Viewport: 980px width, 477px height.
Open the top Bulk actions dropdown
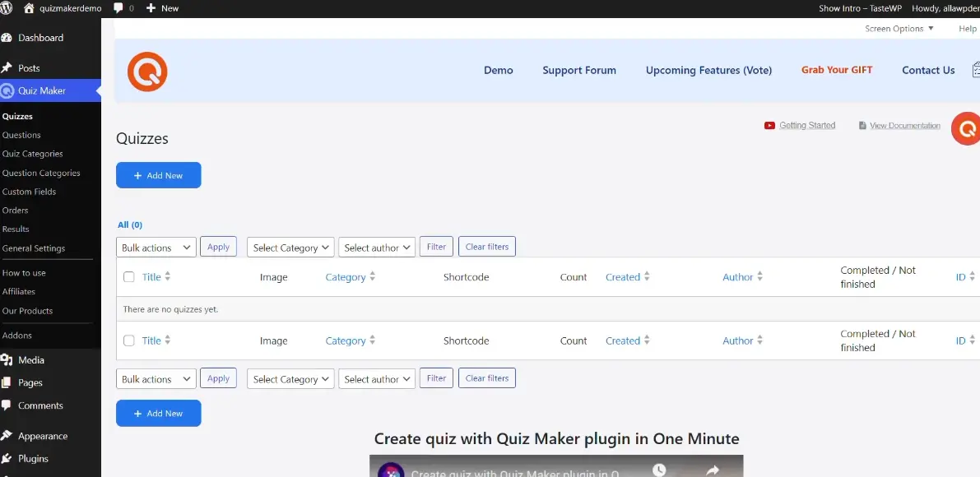(156, 248)
